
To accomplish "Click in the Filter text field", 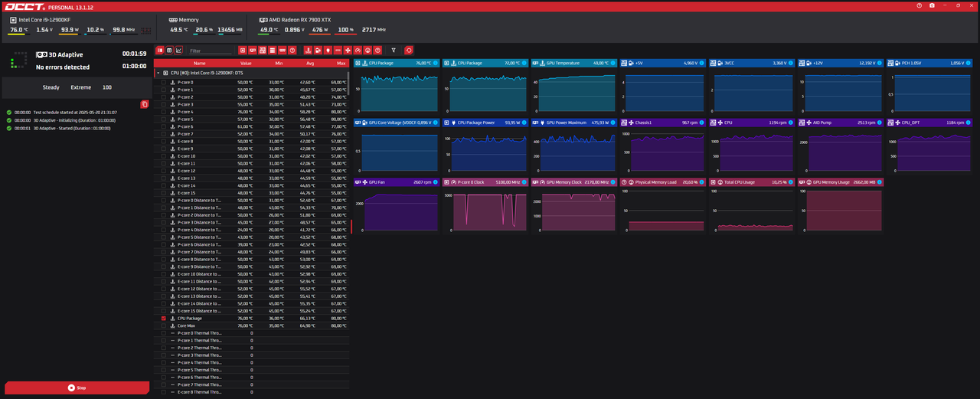I will (210, 51).
